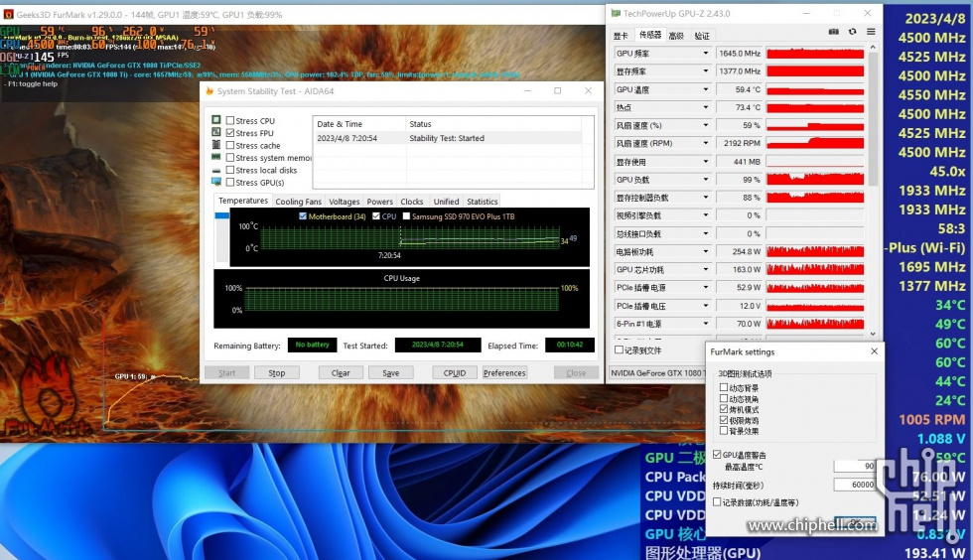Open GPU 负载 sensor dropdown
The image size is (973, 560).
click(x=706, y=180)
